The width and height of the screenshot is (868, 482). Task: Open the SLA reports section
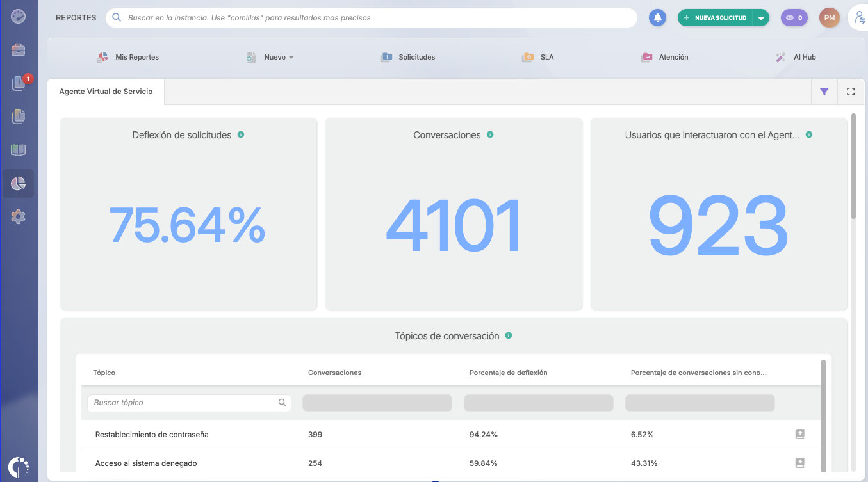tap(537, 57)
